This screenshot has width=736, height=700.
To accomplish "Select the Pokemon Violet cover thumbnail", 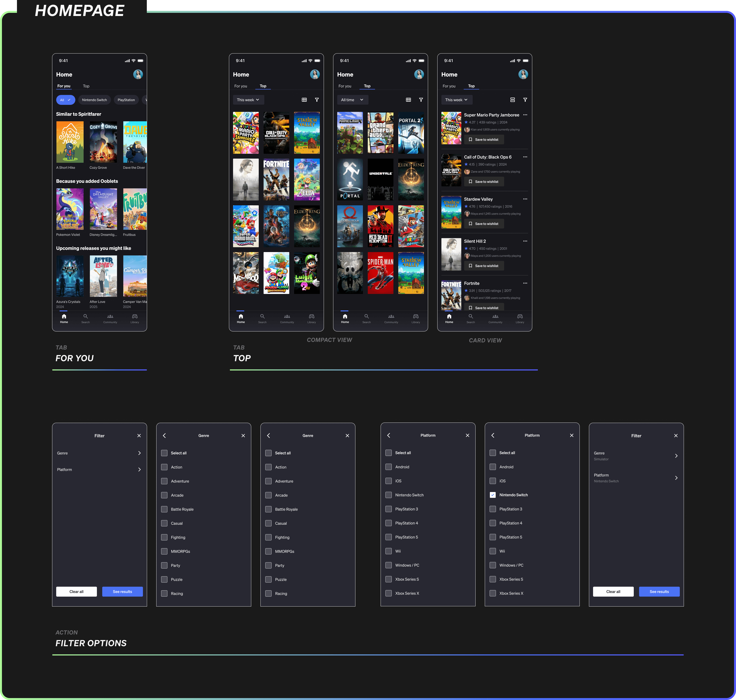I will pos(70,209).
